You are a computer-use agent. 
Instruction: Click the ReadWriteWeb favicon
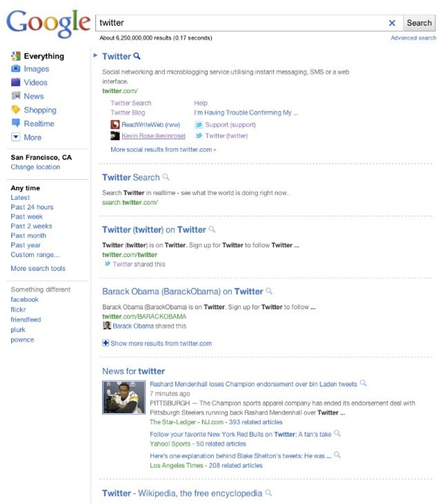coord(115,125)
